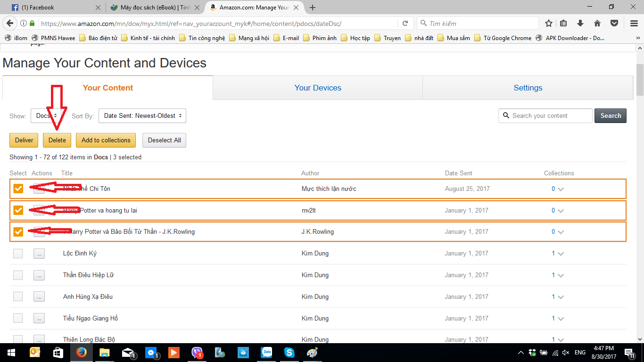Open the downloads arrow icon
This screenshot has width=644, height=362.
[580, 23]
